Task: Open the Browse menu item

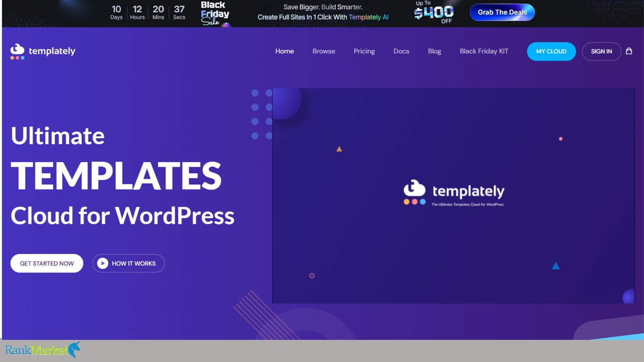Action: pos(324,51)
